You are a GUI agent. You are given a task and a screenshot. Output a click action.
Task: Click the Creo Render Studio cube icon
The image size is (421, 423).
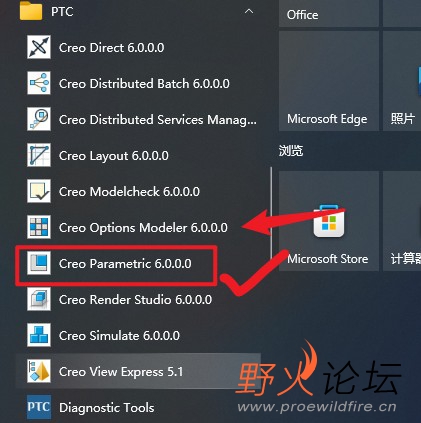(x=39, y=299)
